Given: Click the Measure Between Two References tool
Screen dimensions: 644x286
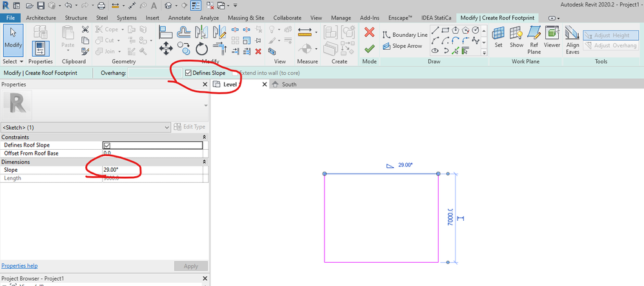Looking at the screenshot, I should 305,31.
